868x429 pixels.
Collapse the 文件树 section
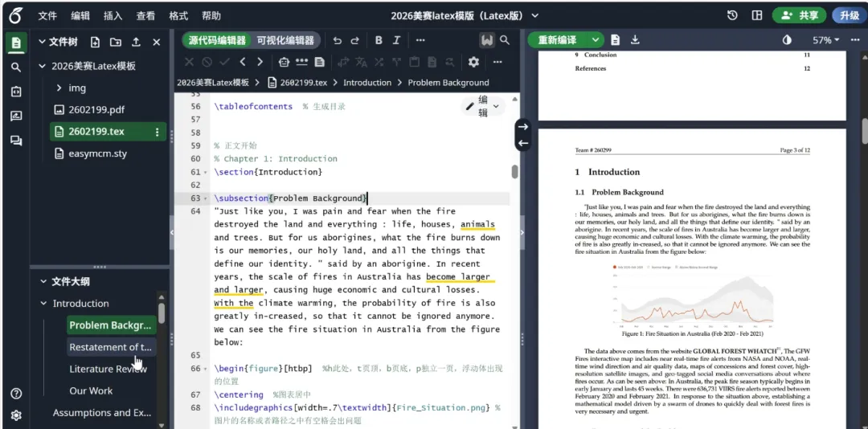(41, 42)
